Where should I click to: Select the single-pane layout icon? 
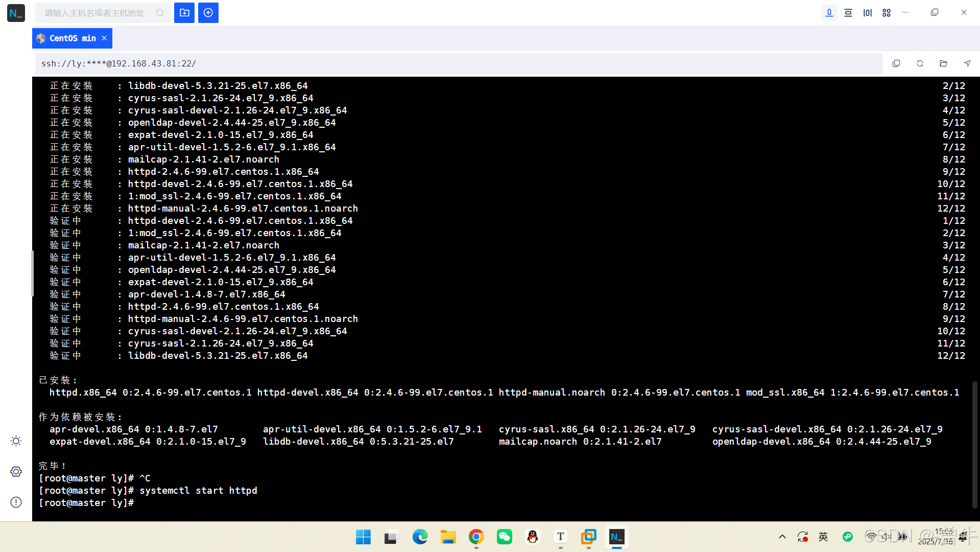click(829, 13)
